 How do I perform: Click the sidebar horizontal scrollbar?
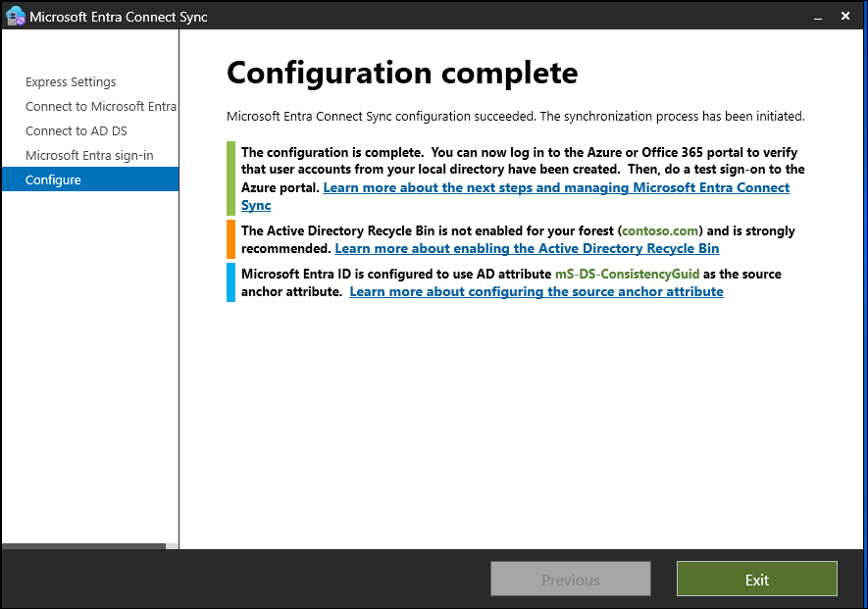coord(83,546)
